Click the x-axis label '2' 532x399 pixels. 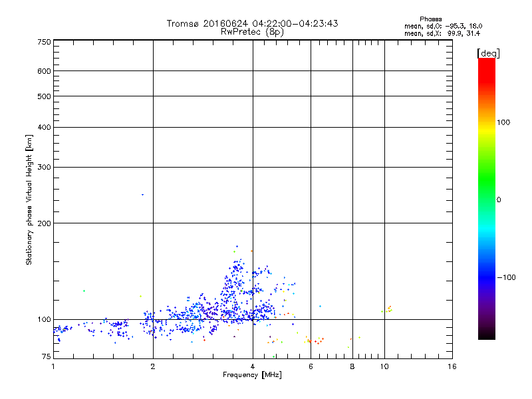[x=153, y=366]
